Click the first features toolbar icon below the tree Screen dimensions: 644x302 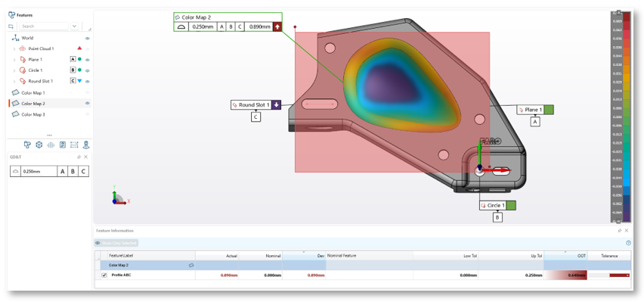pyautogui.click(x=27, y=145)
